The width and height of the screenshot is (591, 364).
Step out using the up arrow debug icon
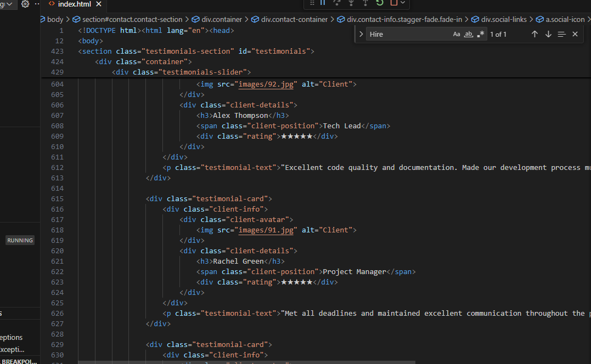tap(365, 3)
